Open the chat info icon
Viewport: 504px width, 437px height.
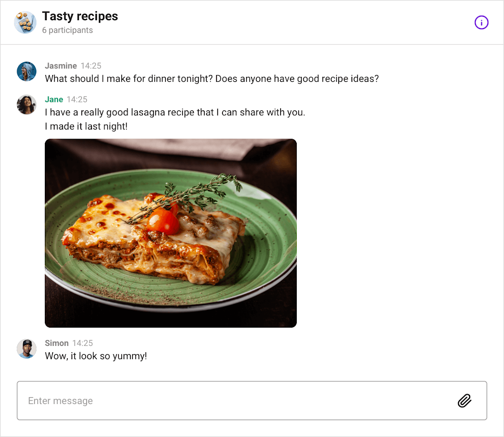481,23
